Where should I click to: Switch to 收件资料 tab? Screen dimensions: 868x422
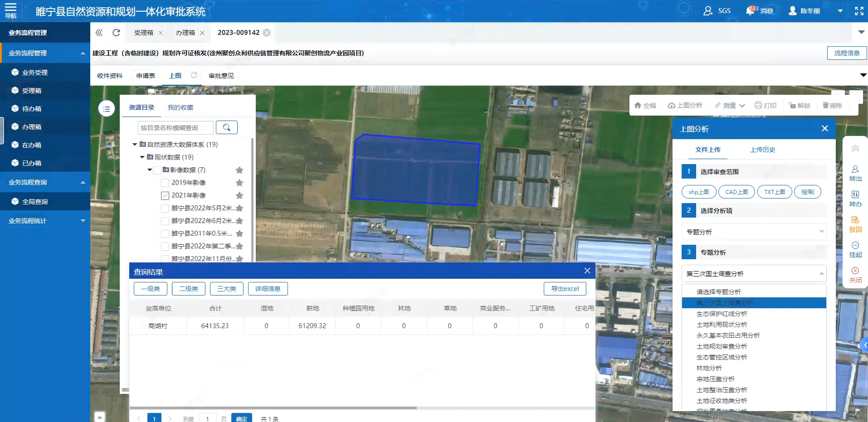(110, 76)
